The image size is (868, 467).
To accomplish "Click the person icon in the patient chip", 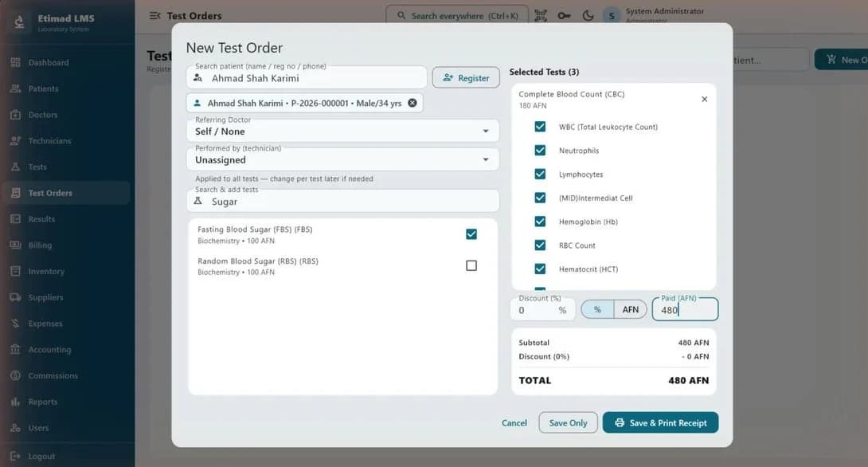I will point(197,103).
